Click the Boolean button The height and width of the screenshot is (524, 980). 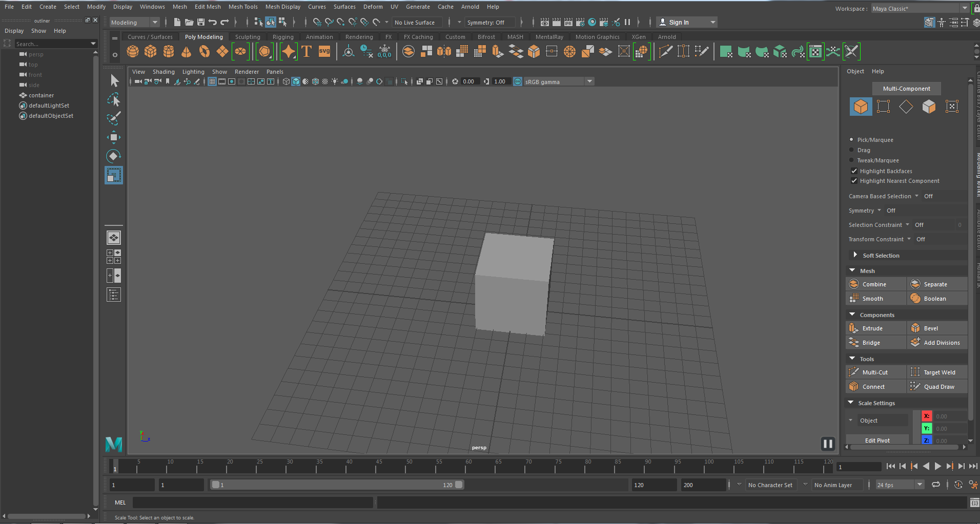pos(937,299)
